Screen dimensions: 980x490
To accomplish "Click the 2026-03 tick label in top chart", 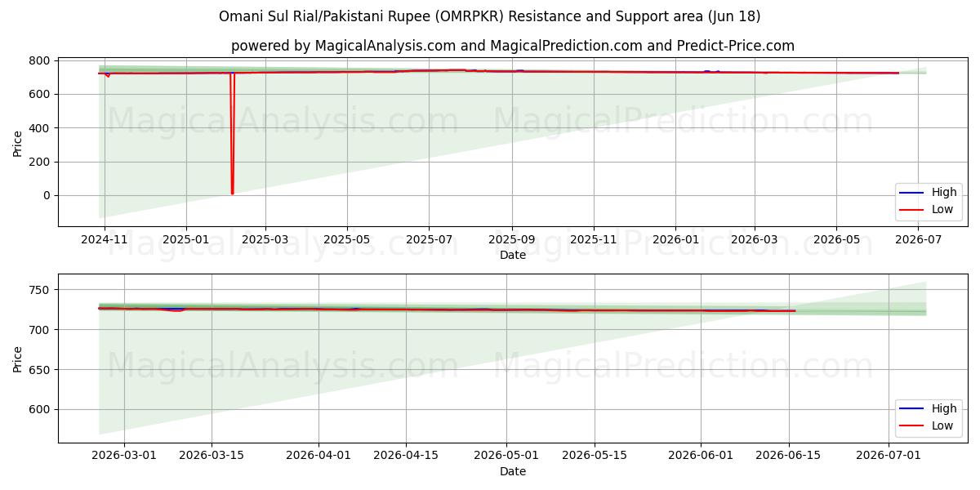I will coord(755,240).
